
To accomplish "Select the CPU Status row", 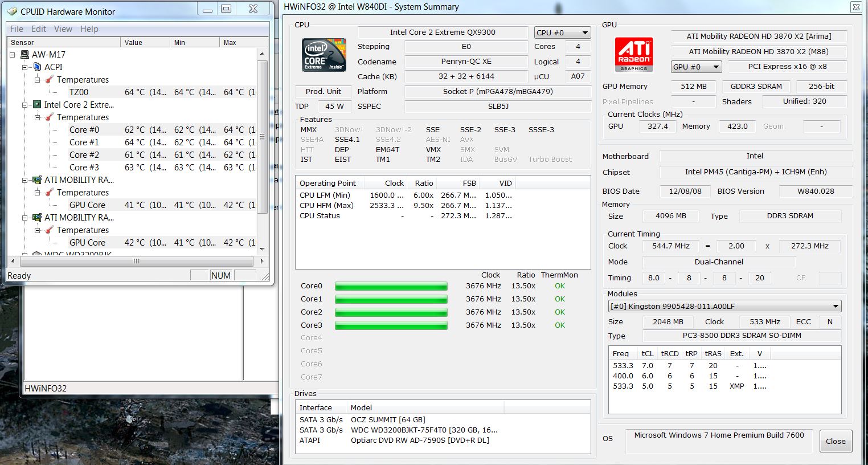I will coord(406,216).
